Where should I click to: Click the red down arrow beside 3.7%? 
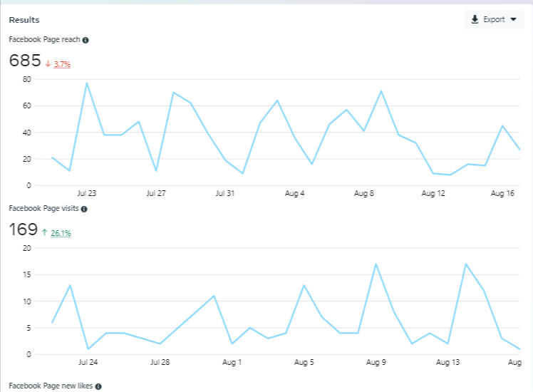[x=48, y=63]
